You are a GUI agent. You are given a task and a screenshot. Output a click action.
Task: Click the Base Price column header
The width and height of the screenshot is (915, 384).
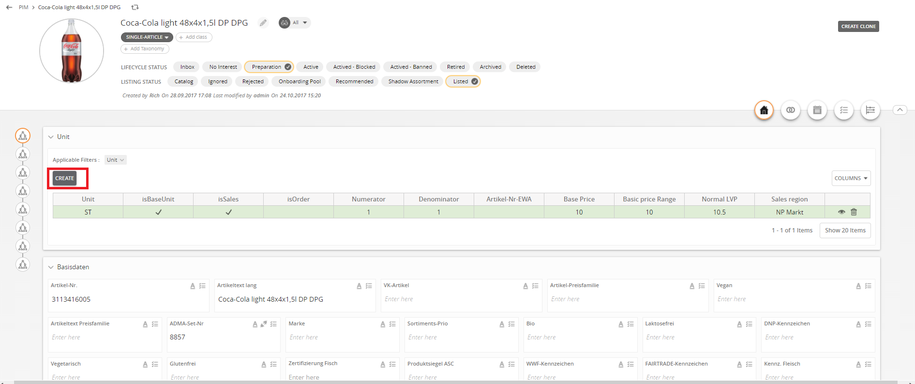(x=579, y=199)
